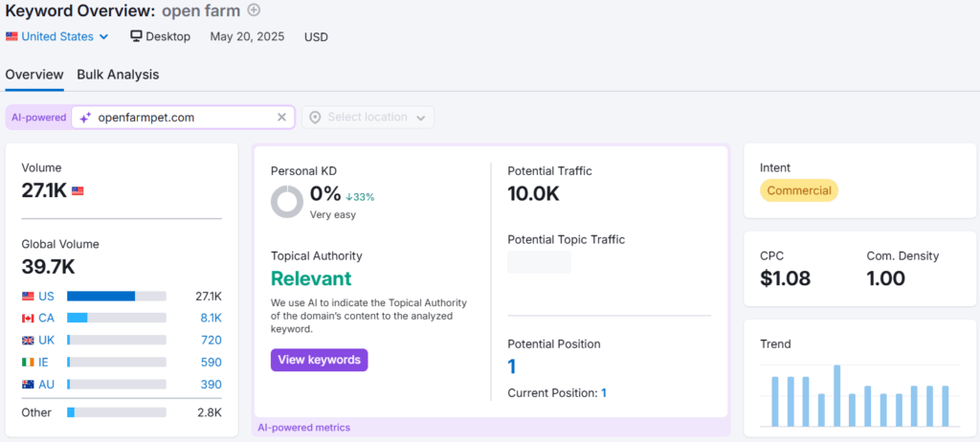Click the Potential Position value 1
Viewport: 980px width, 442px height.
[x=512, y=366]
